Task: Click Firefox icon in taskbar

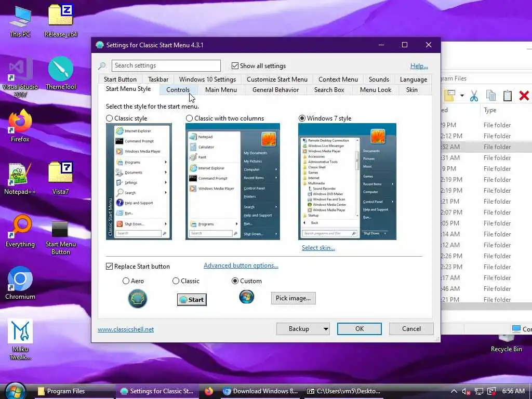Action: (209, 391)
